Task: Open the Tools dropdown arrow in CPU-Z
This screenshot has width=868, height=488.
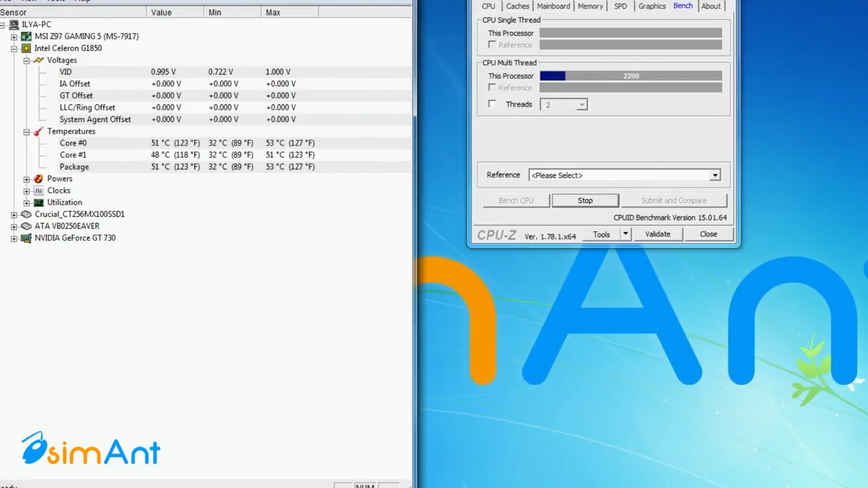Action: pos(625,235)
